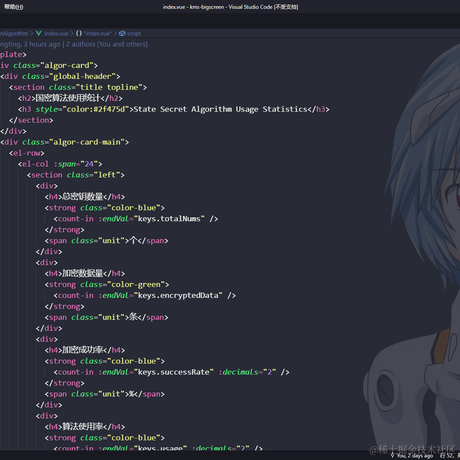
Task: Click the "algor-card-main" div line
Action: 65,142
